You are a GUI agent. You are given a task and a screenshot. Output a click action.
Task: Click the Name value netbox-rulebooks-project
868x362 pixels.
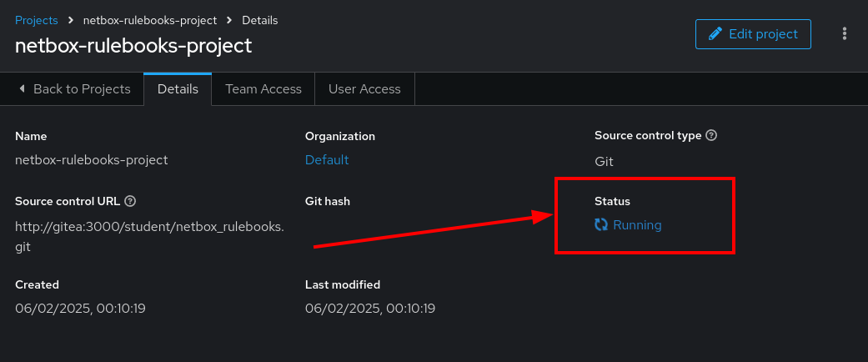tap(92, 160)
